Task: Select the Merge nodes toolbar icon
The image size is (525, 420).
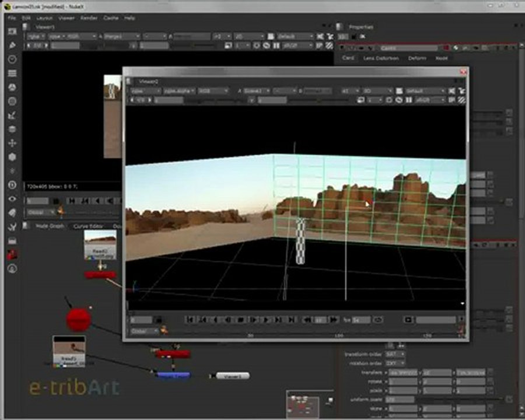Action: (x=12, y=129)
